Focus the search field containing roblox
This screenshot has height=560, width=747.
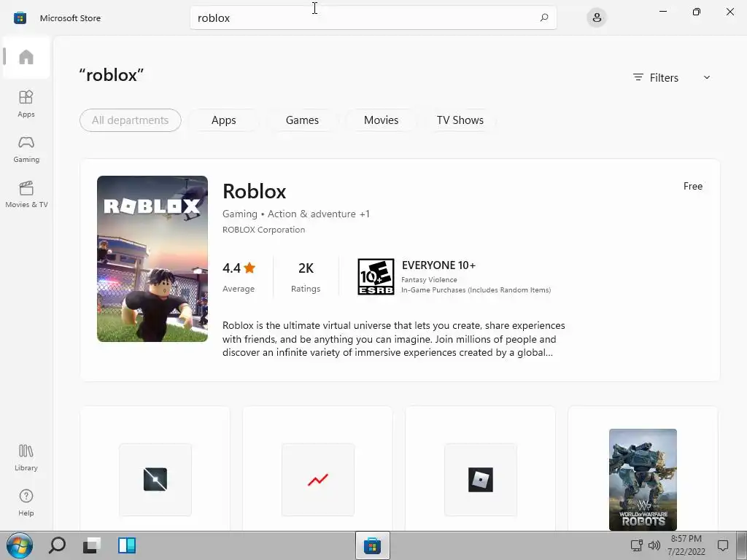[373, 18]
